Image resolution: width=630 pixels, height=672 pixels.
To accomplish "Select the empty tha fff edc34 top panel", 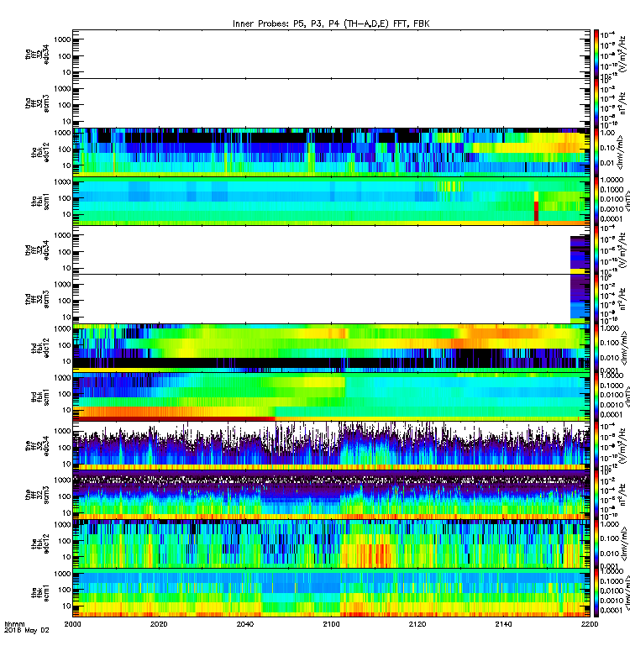I will [x=331, y=54].
